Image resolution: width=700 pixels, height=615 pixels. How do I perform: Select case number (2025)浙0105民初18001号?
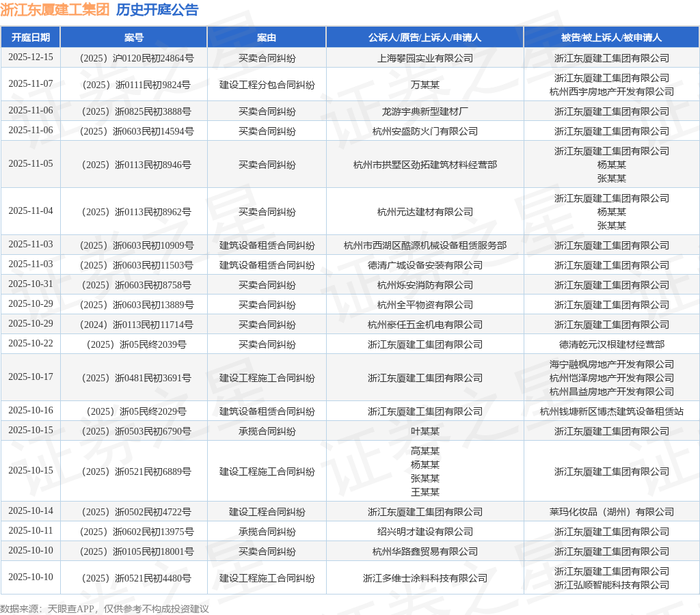coord(137,551)
